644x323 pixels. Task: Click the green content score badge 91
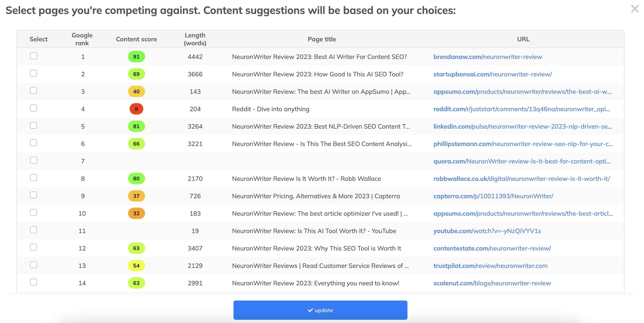pos(137,57)
